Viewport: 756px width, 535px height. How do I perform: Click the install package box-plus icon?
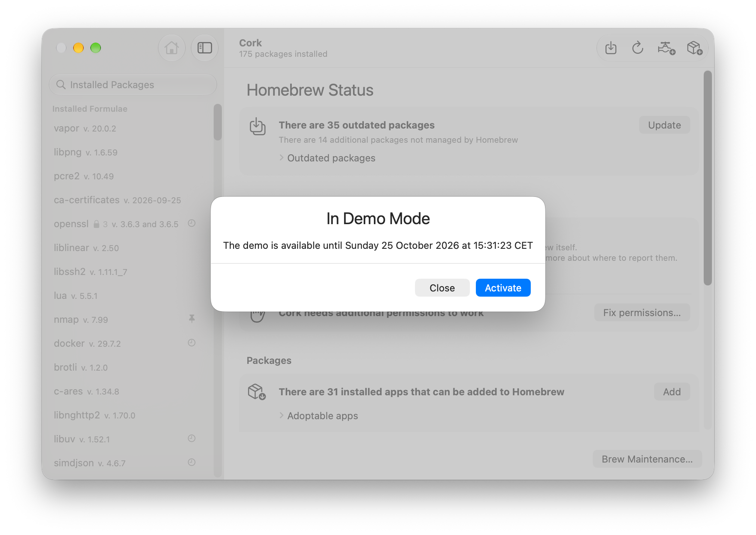(x=694, y=48)
